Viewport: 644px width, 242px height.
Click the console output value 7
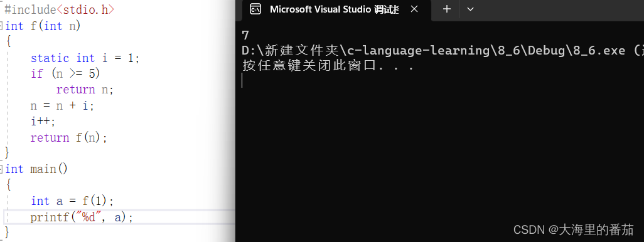tap(245, 35)
